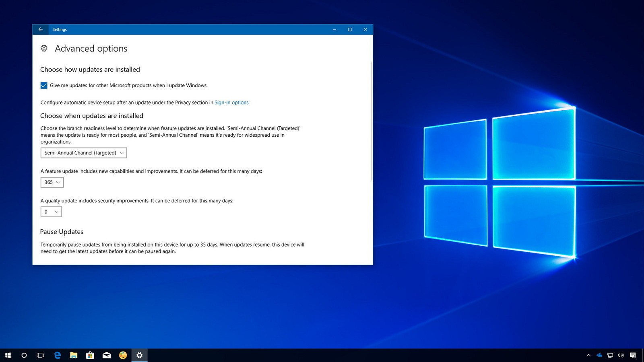Open File Explorer from the taskbar
This screenshot has height=362, width=644.
coord(74,355)
